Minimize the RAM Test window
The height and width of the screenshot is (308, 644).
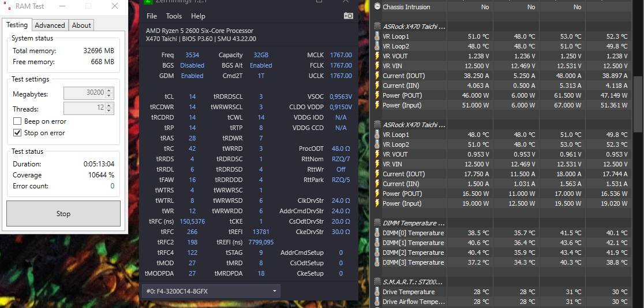click(x=62, y=6)
